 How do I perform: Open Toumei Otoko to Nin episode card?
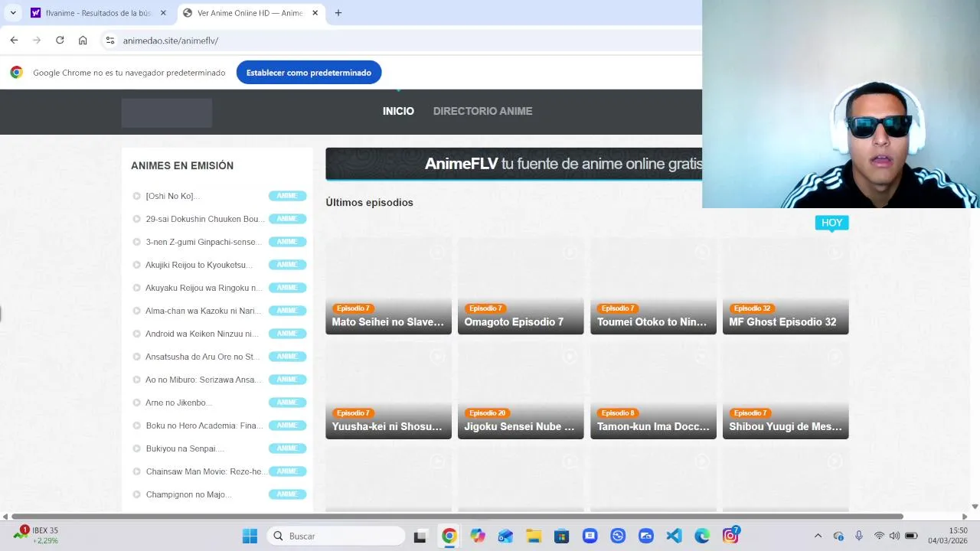[x=653, y=285]
